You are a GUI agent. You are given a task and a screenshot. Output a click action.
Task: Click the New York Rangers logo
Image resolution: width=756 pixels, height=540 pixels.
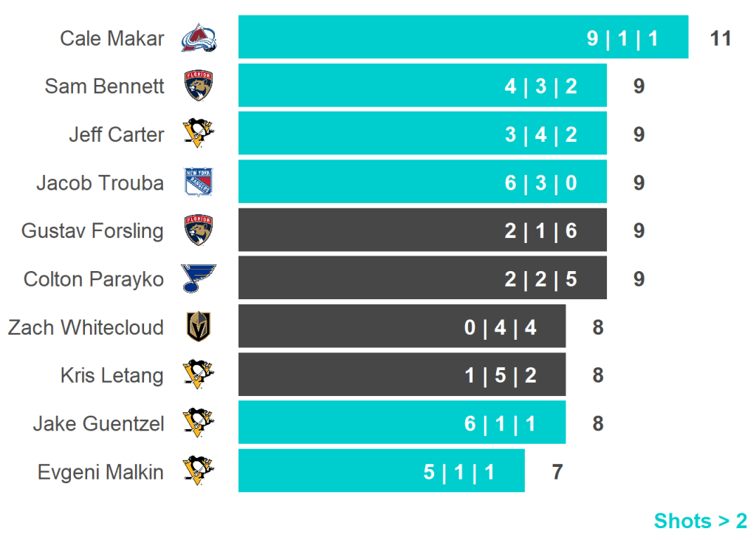[x=199, y=182]
